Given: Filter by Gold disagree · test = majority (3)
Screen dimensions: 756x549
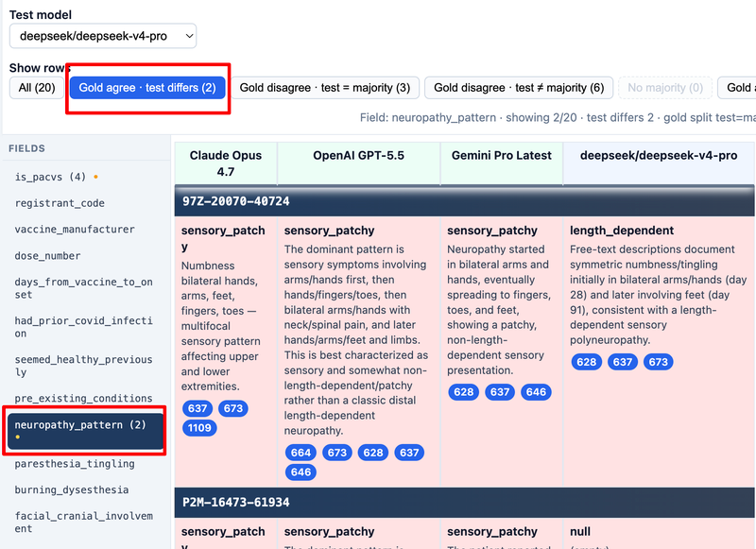Looking at the screenshot, I should click(325, 88).
